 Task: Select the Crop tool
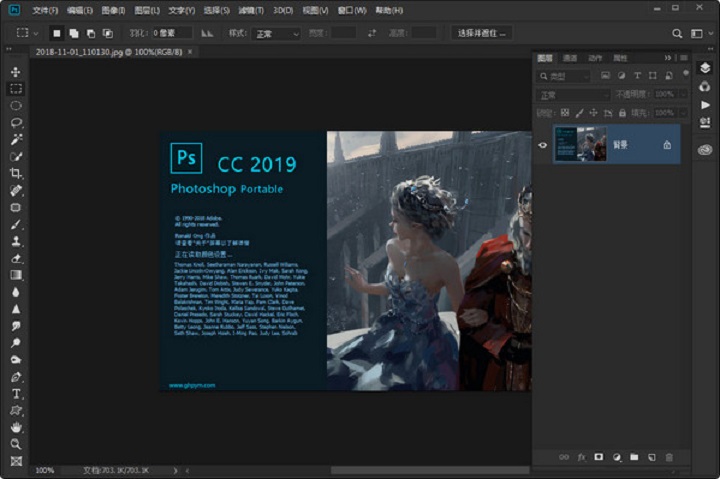click(x=16, y=173)
